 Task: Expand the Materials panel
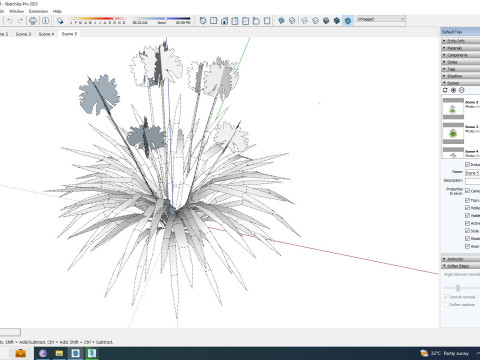[461, 48]
